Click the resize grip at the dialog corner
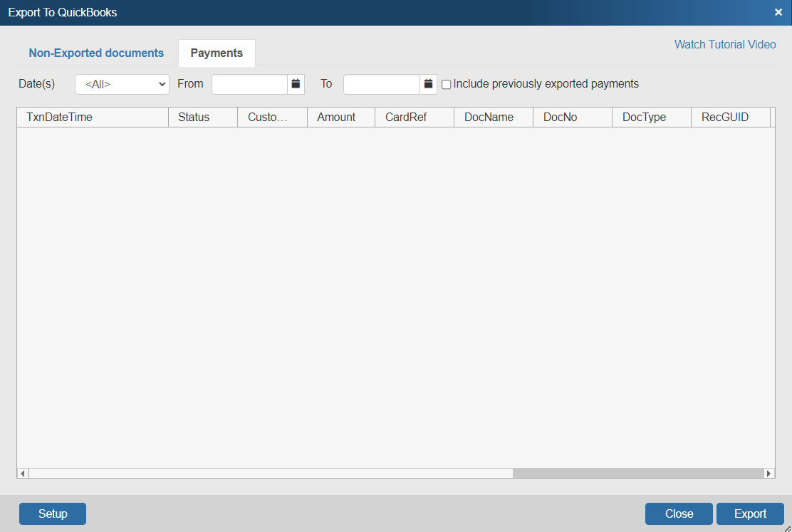Image resolution: width=792 pixels, height=532 pixels. click(786, 527)
